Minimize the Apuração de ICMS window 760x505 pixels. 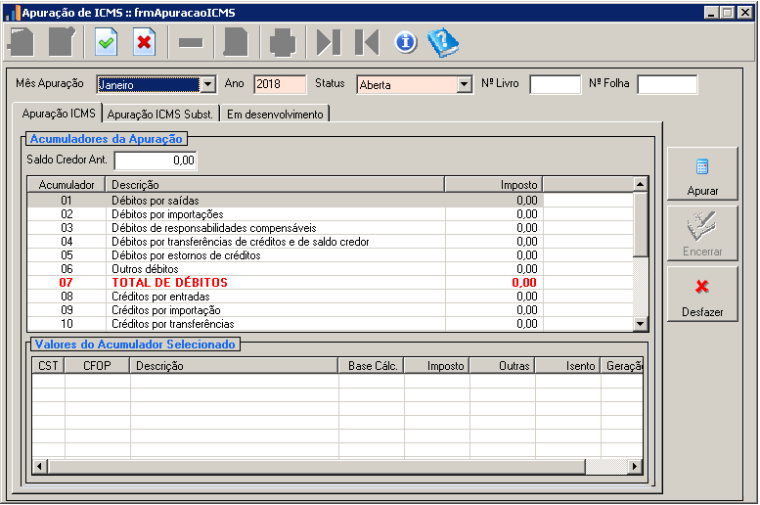711,13
